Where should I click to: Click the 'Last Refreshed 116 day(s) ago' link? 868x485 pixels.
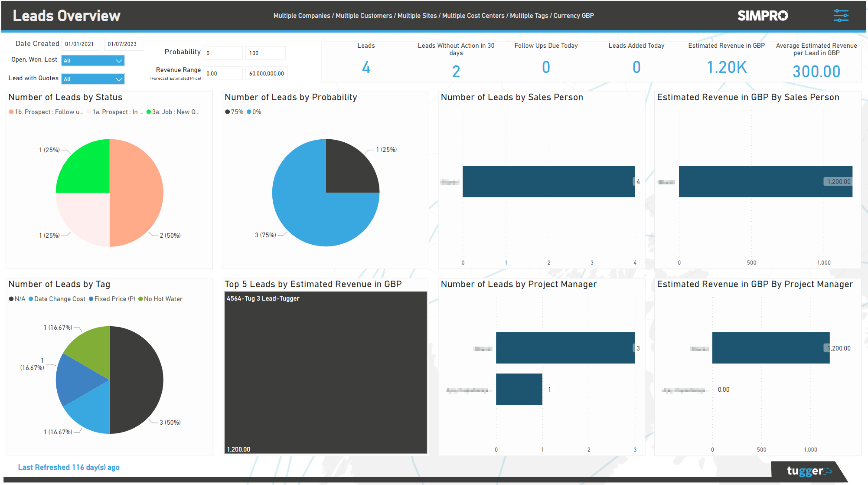69,467
